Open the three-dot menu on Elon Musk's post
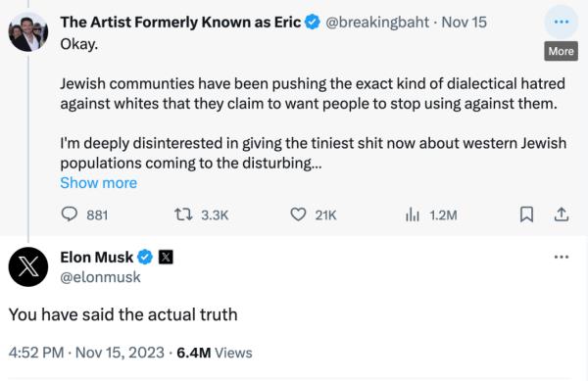This screenshot has height=381, width=588. 562,257
